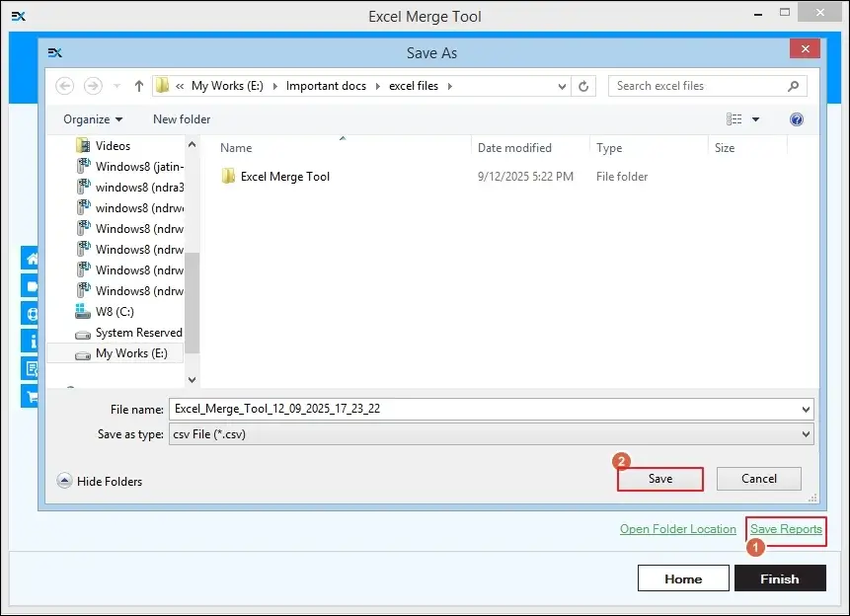
Task: Activate the search magnifier in Search excel files
Action: (791, 86)
